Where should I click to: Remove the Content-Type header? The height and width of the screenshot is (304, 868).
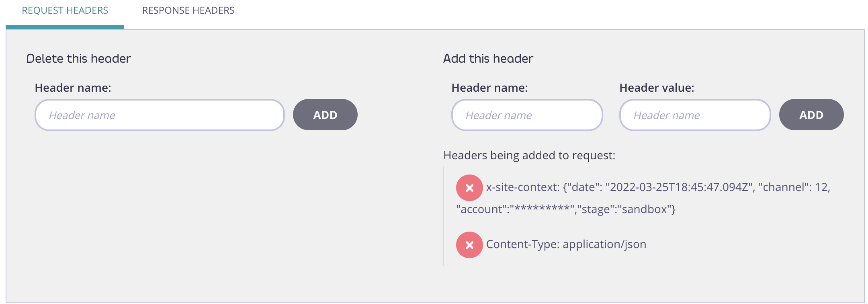[469, 245]
